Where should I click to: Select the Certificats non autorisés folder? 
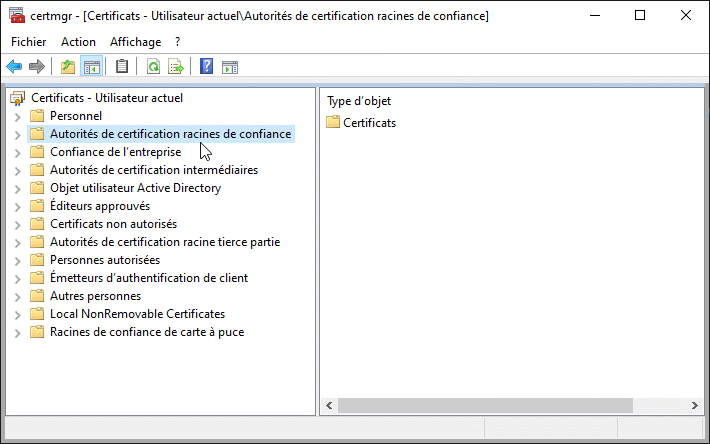pos(113,224)
